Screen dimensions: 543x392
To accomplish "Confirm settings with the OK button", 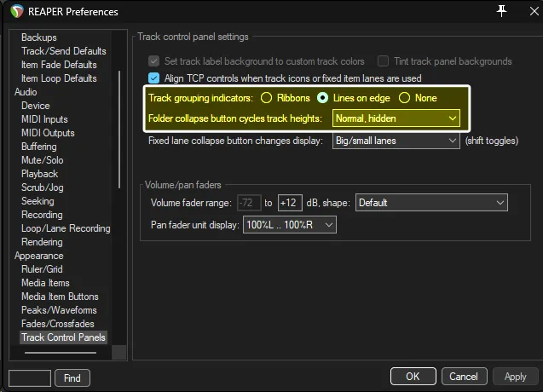I will (x=413, y=377).
